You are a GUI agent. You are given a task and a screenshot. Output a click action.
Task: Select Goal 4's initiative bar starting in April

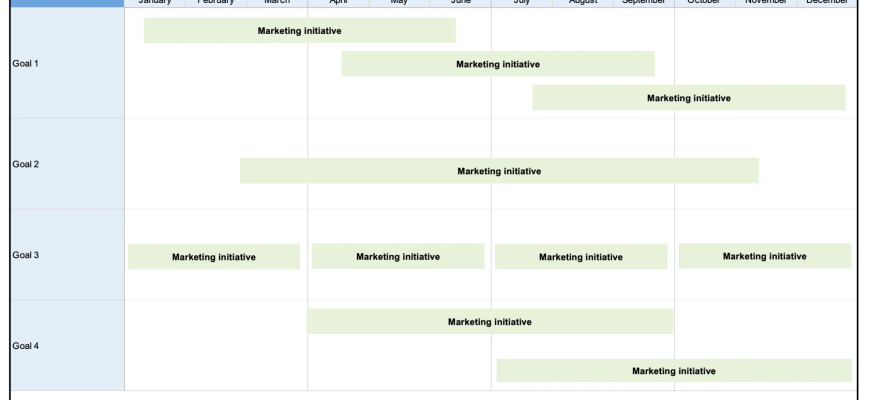pyautogui.click(x=489, y=322)
